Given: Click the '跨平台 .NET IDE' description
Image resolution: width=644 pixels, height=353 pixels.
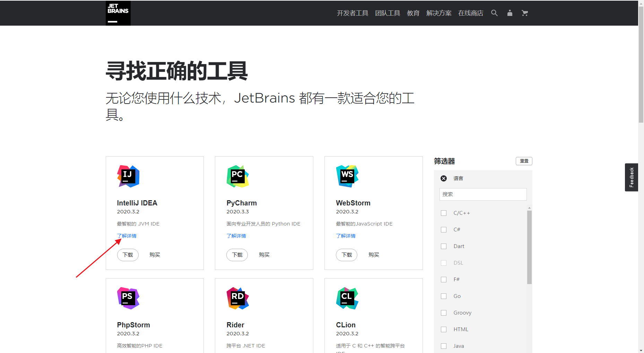Looking at the screenshot, I should 246,346.
